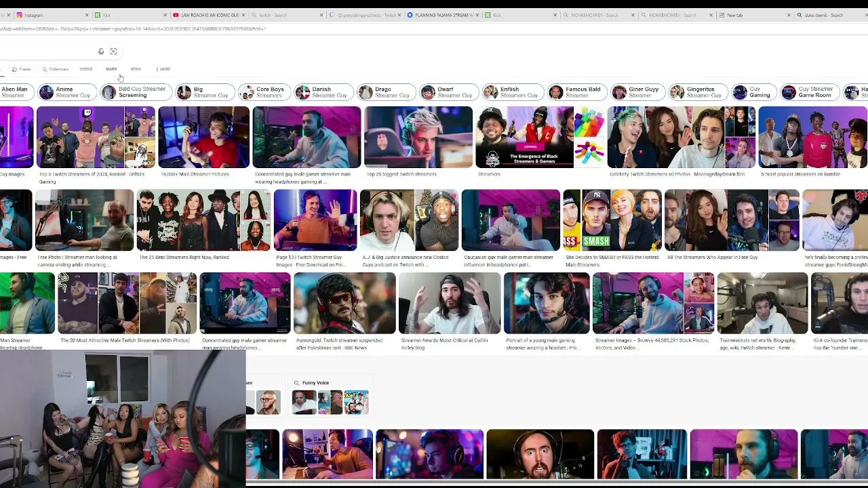Viewport: 868px width, 488px height.
Task: Close the PLANNING PAJAMA STREAM tab
Action: tap(477, 15)
